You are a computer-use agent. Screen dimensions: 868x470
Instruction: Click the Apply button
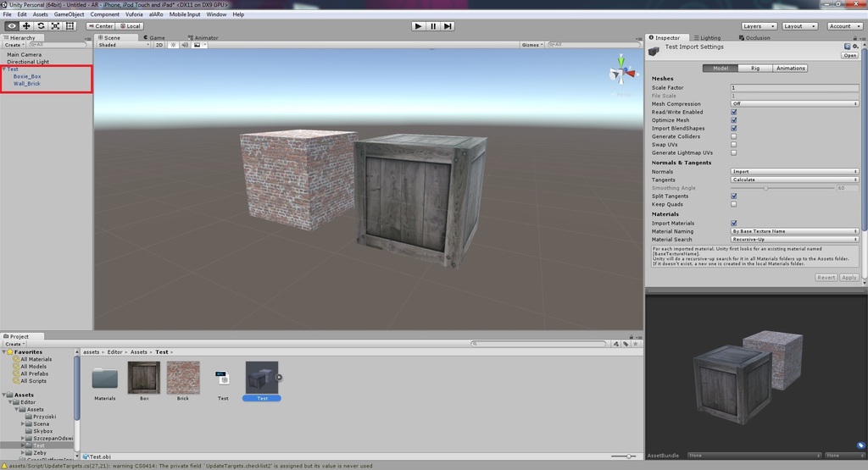849,278
